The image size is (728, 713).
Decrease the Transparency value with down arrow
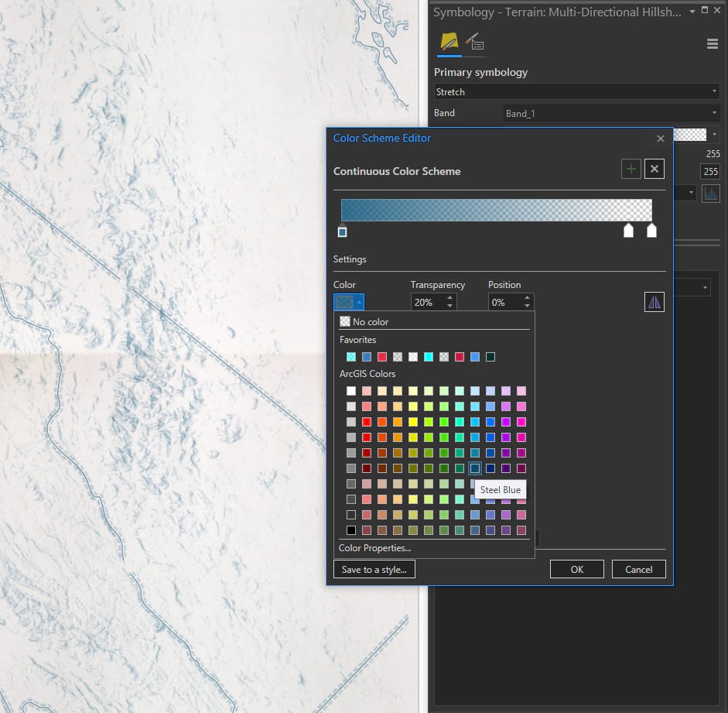tap(449, 306)
